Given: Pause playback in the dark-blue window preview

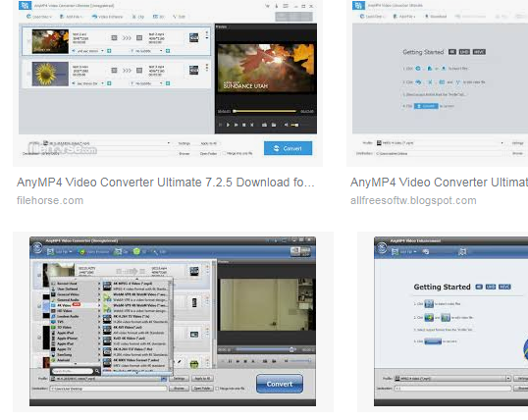Looking at the screenshot, I should point(230,361).
